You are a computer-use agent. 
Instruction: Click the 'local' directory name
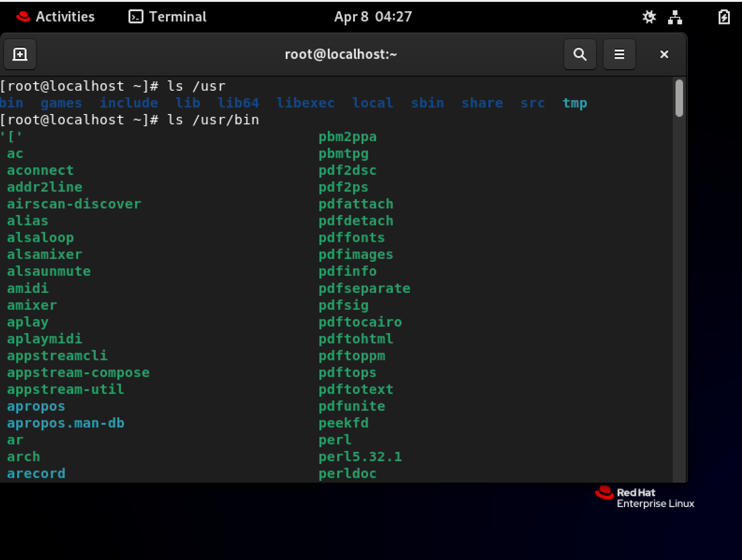pos(373,103)
